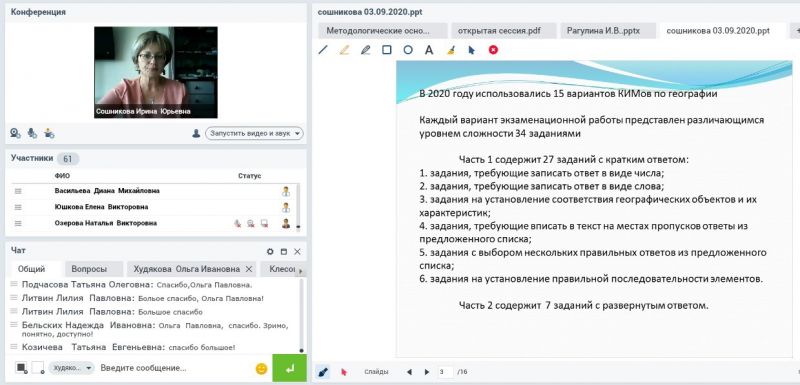
Task: Toggle drawing brush mode below slide
Action: (322, 372)
